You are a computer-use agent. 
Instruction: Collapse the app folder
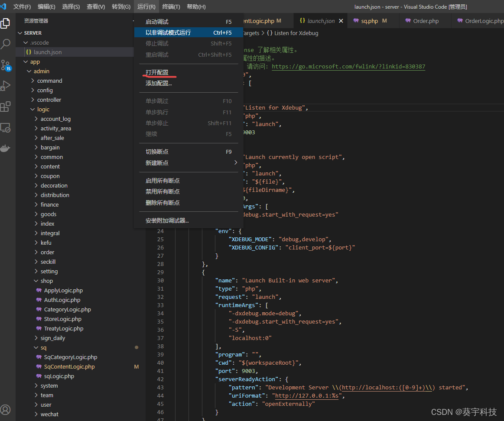pyautogui.click(x=26, y=62)
